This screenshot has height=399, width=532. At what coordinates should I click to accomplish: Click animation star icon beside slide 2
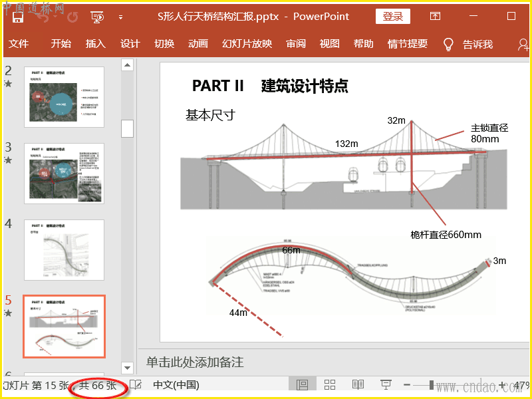coord(8,84)
